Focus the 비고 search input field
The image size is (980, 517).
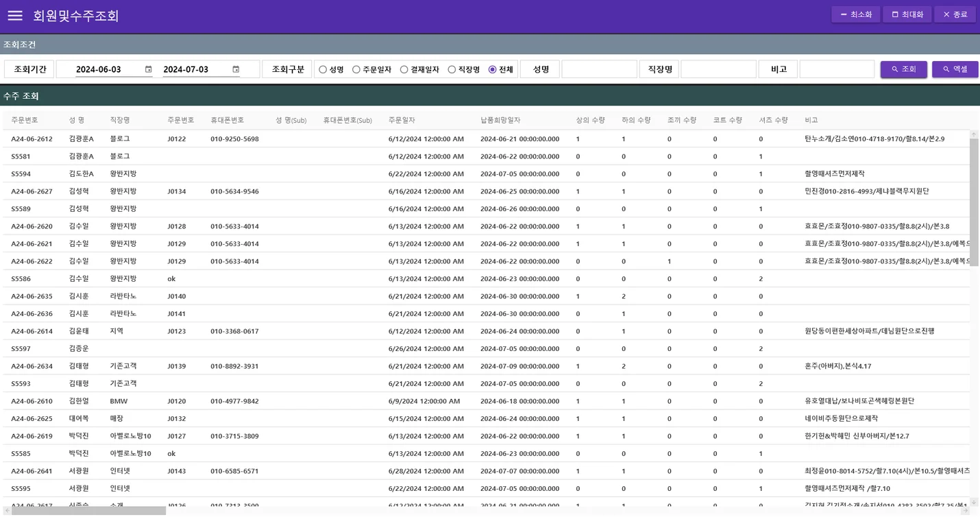(x=837, y=69)
